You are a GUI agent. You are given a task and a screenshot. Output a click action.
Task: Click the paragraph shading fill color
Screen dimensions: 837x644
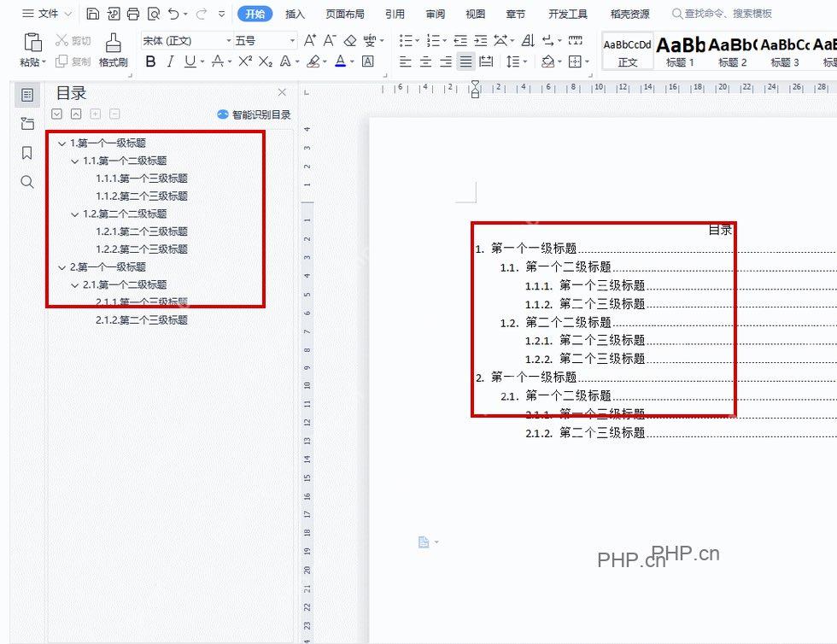(x=547, y=62)
